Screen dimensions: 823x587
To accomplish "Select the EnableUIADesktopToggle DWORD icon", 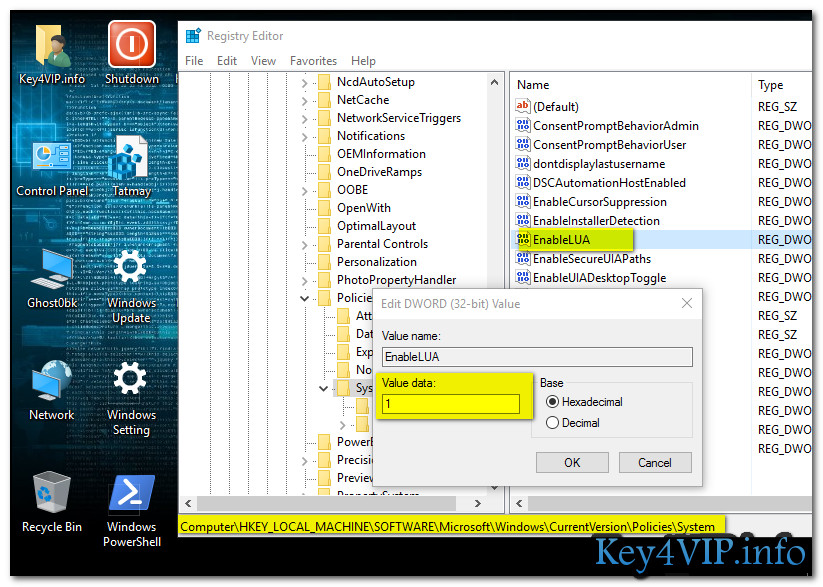I will [522, 277].
